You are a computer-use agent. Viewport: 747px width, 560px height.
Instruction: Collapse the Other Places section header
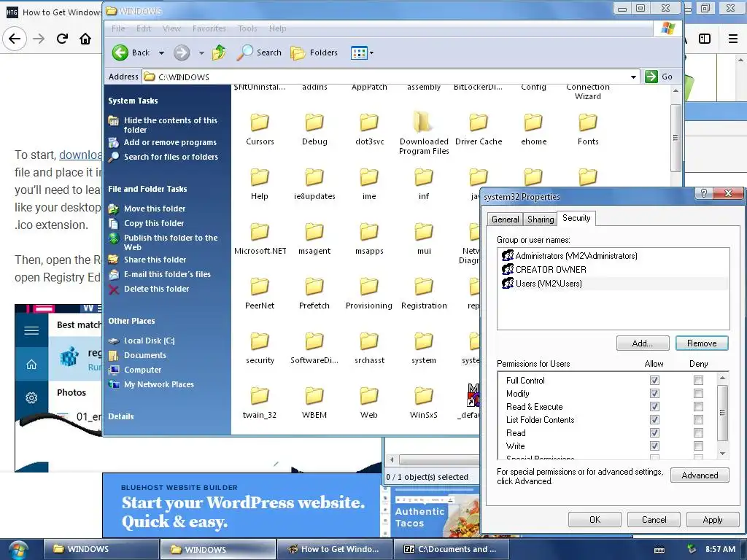[131, 321]
